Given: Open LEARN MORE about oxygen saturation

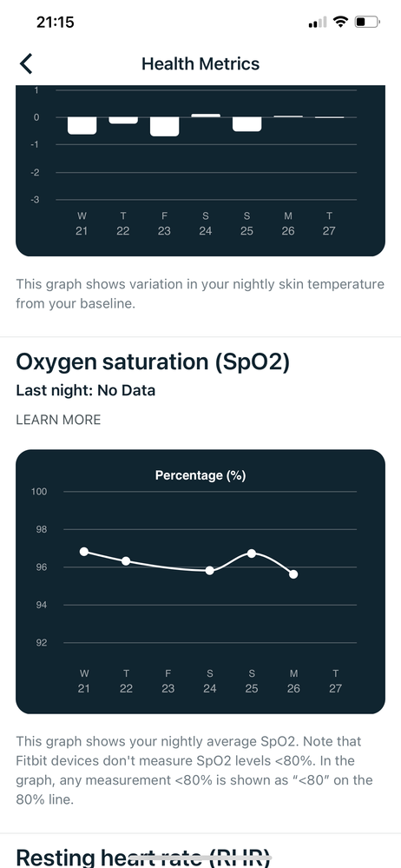Looking at the screenshot, I should point(58,420).
